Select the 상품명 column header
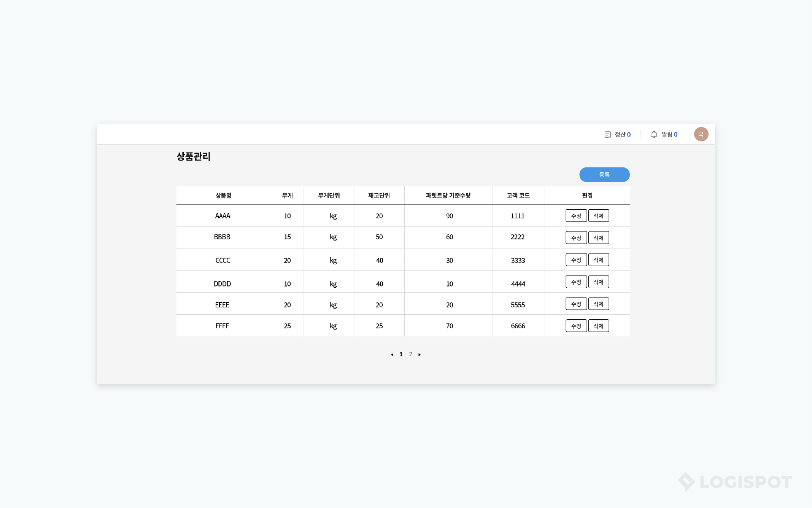The image size is (812, 508). click(223, 195)
